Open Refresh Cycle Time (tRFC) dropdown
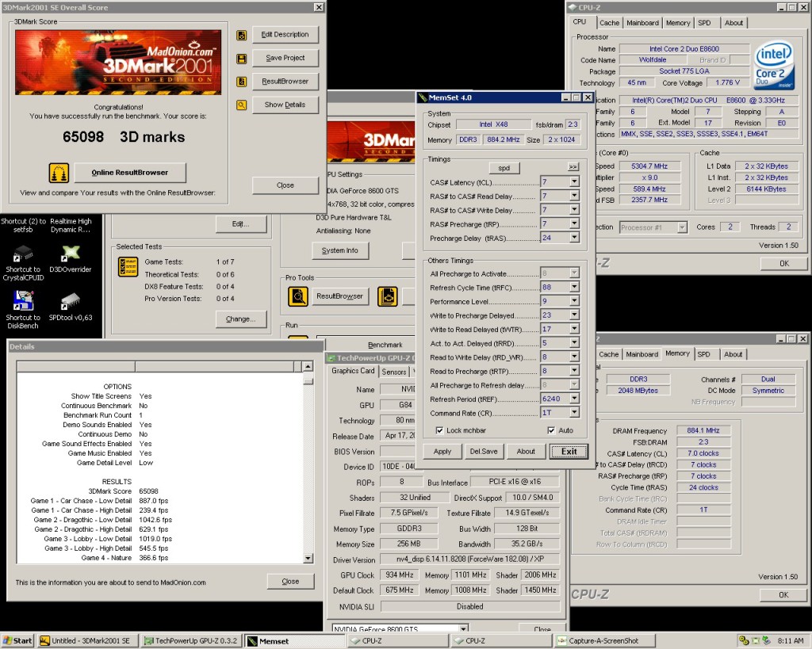The width and height of the screenshot is (812, 649). coord(574,287)
